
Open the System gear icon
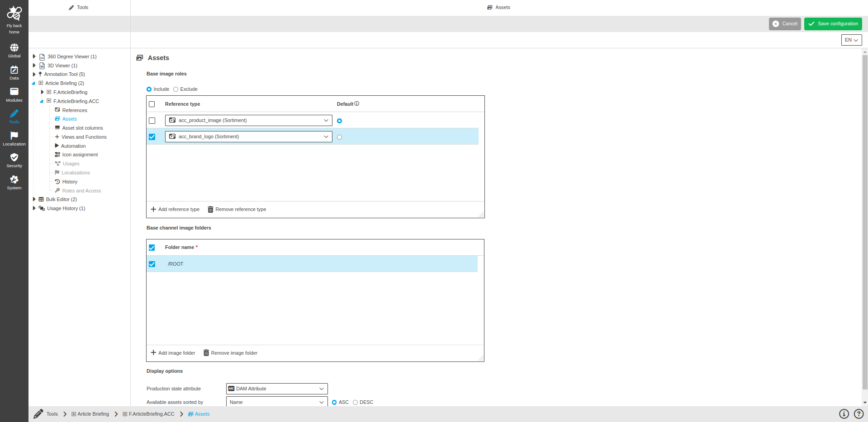coord(14,179)
